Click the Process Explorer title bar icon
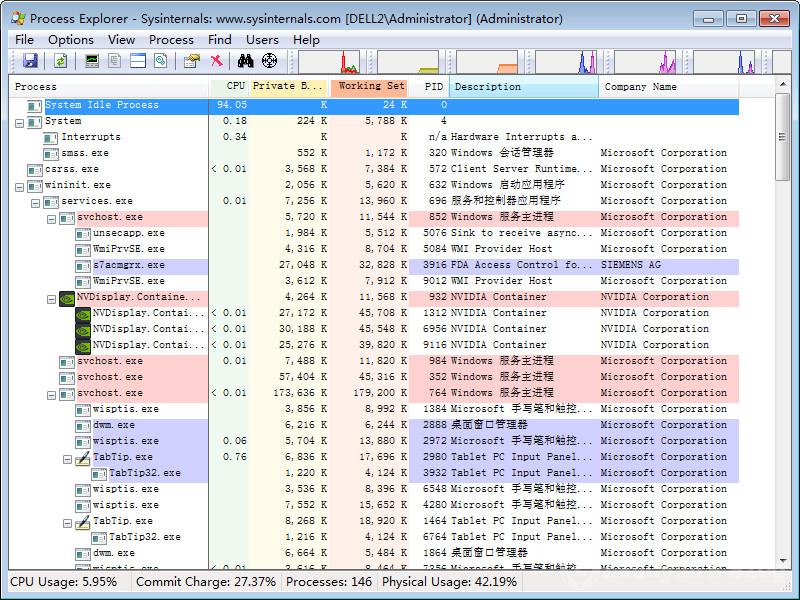Viewport: 800px width, 600px height. (x=18, y=19)
